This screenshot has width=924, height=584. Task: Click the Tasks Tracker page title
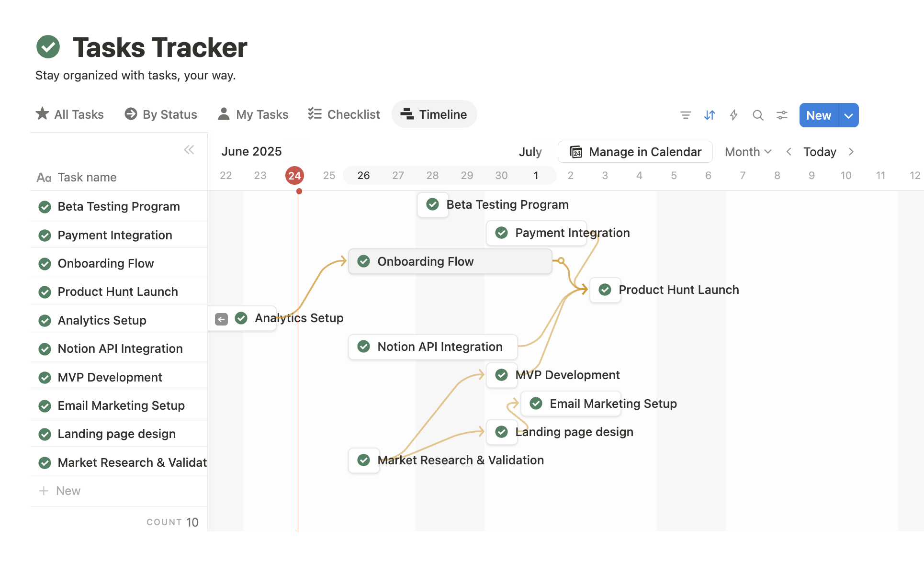coord(160,47)
